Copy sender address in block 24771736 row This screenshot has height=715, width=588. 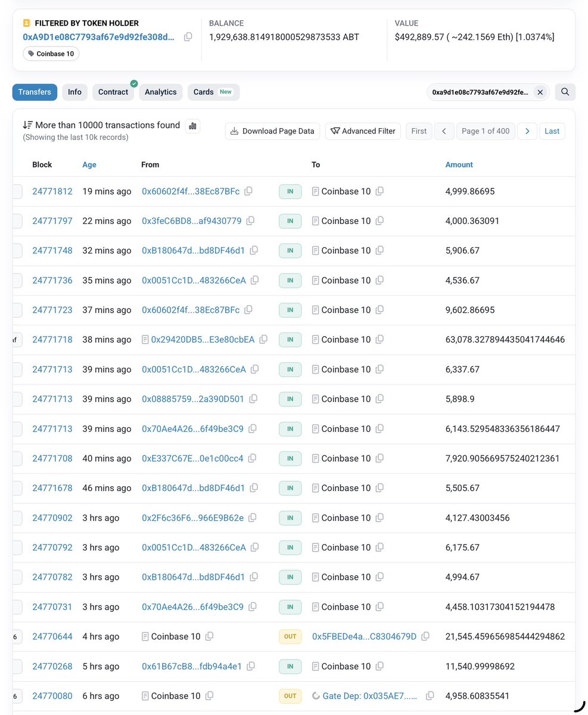coord(255,280)
